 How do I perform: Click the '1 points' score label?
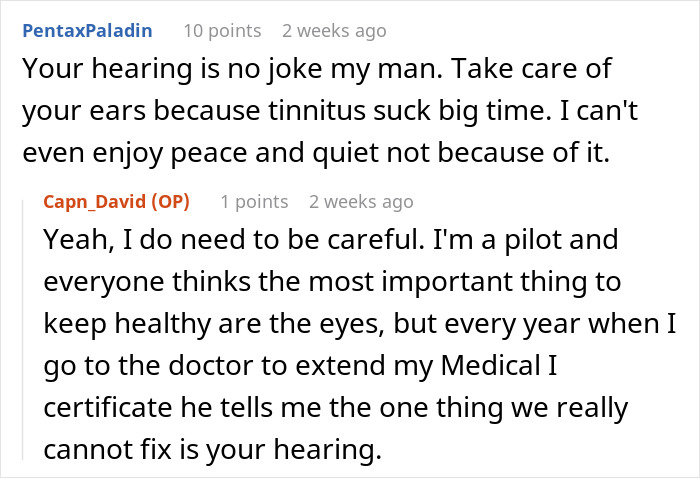(254, 201)
